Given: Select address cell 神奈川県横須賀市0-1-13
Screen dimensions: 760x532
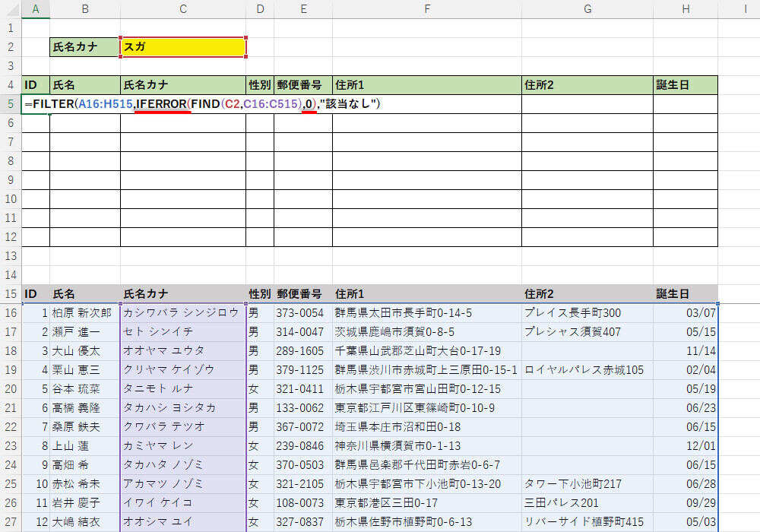Looking at the screenshot, I should click(x=427, y=446).
